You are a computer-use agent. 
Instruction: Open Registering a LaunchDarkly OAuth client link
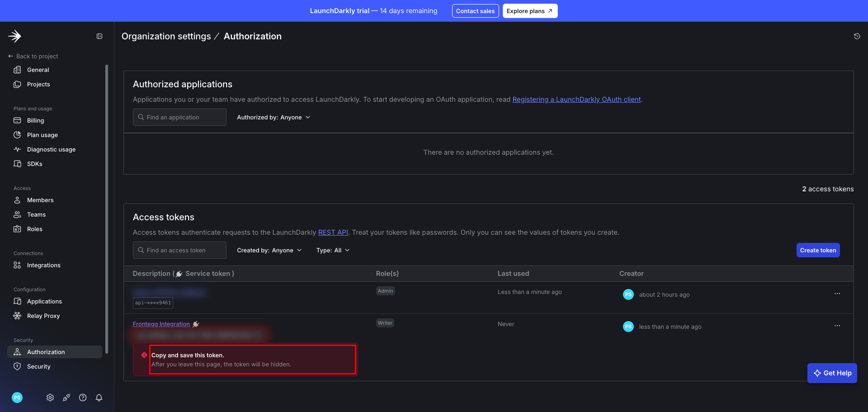(576, 99)
